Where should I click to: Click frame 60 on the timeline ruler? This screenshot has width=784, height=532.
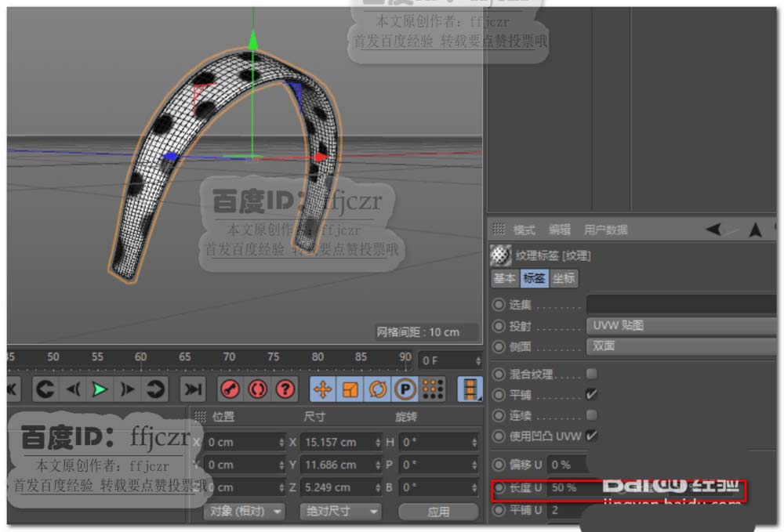click(x=140, y=357)
